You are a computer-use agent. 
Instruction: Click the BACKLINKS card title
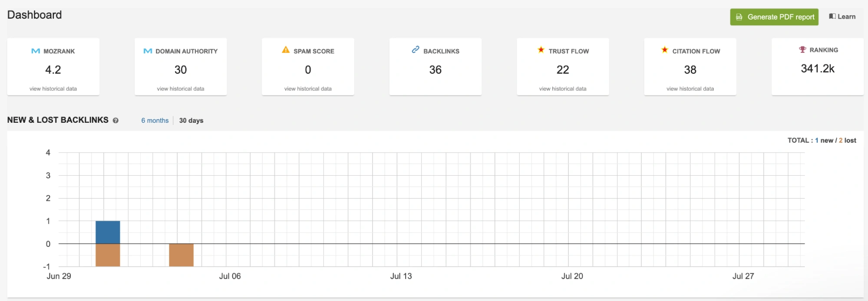tap(441, 51)
